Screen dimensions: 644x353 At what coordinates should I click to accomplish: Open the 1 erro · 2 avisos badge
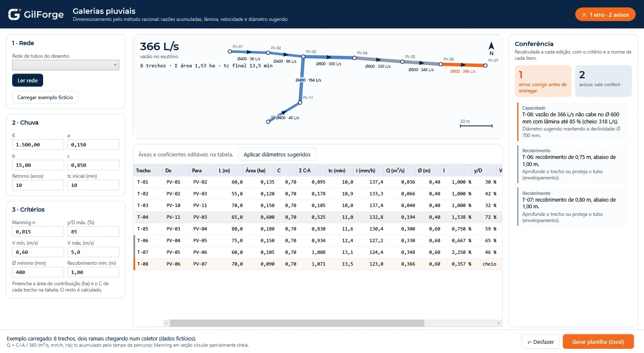(x=605, y=15)
